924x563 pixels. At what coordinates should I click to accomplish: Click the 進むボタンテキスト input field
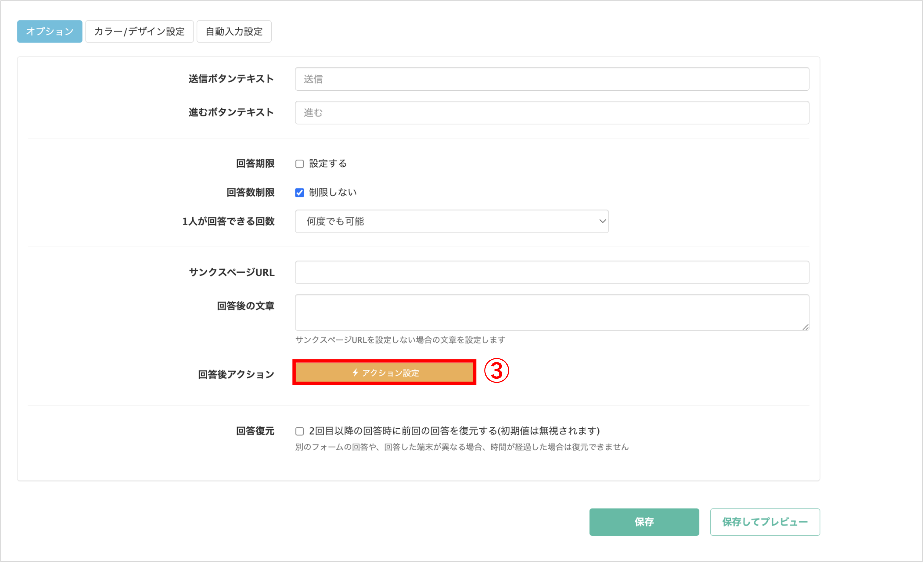pos(552,113)
